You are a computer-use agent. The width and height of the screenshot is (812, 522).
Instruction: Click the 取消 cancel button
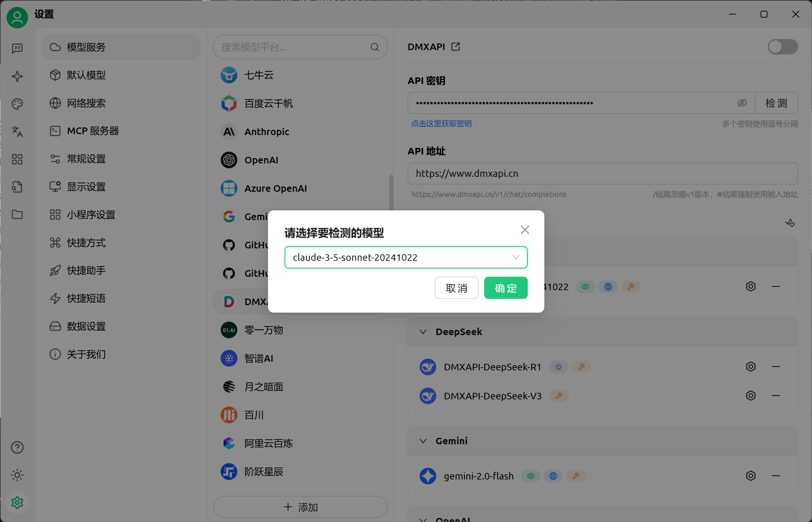[x=457, y=288]
